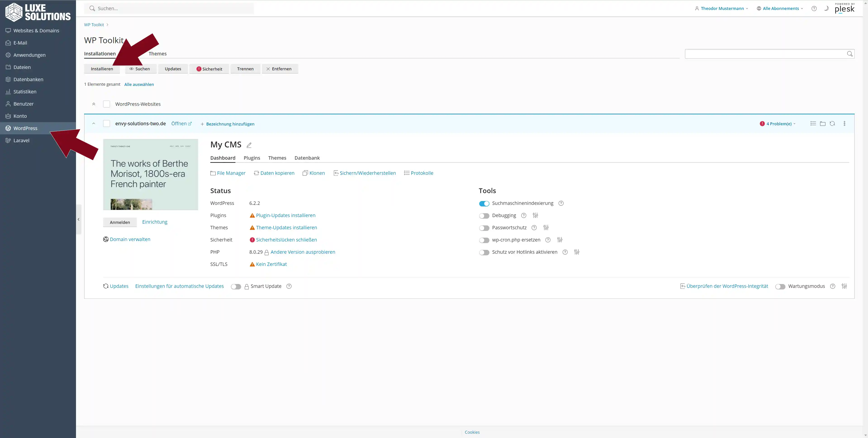Click the Plesk logo

point(844,8)
